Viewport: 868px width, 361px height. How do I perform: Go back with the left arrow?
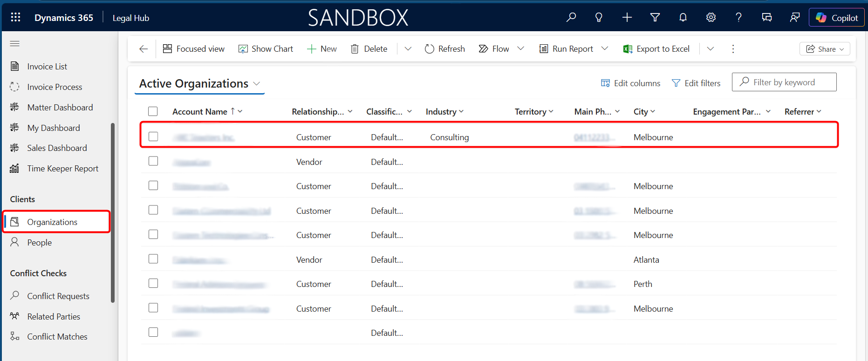tap(144, 49)
